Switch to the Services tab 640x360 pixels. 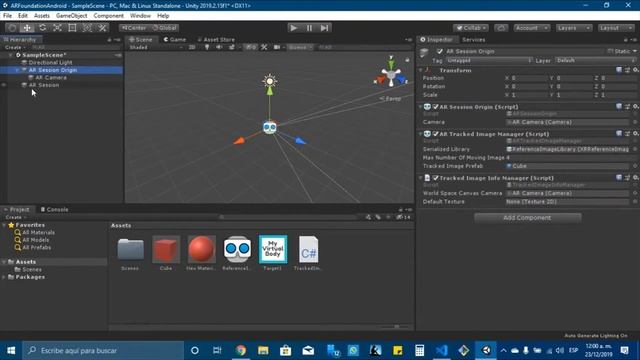click(x=473, y=40)
